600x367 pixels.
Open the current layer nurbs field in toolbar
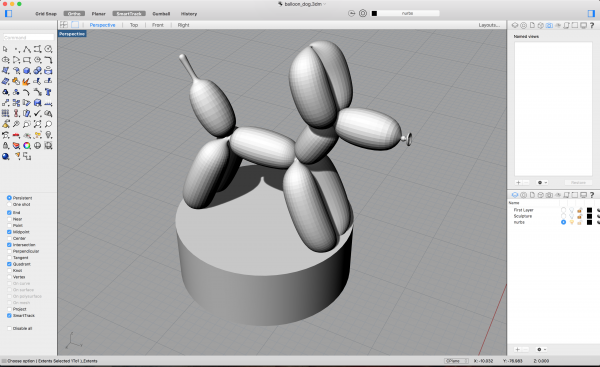[408, 13]
